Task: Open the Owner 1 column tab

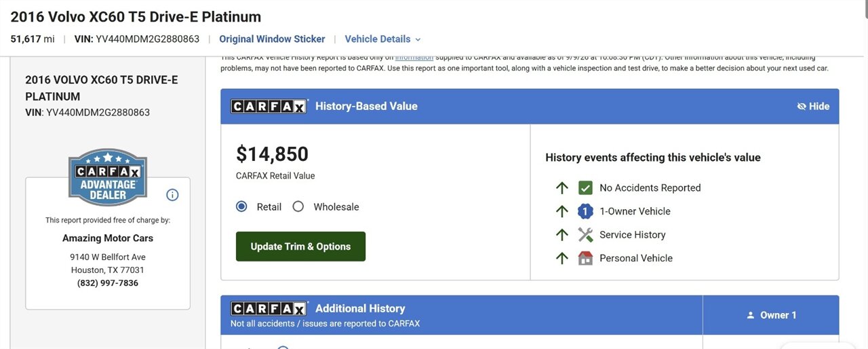Action: pyautogui.click(x=771, y=315)
